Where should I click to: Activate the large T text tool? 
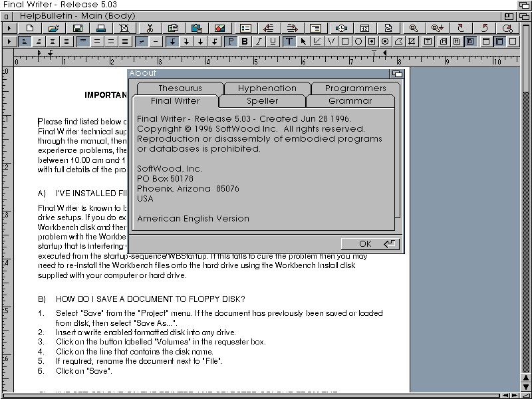289,41
